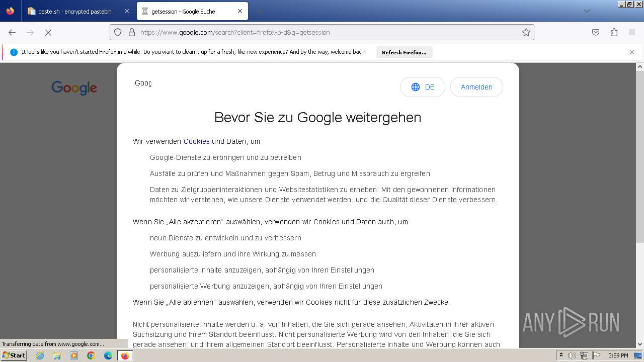
Task: Dismiss the Firefox notification bar
Action: point(632,52)
